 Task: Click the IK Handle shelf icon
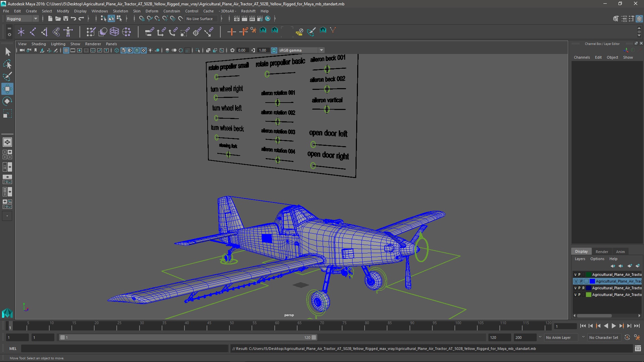click(44, 32)
